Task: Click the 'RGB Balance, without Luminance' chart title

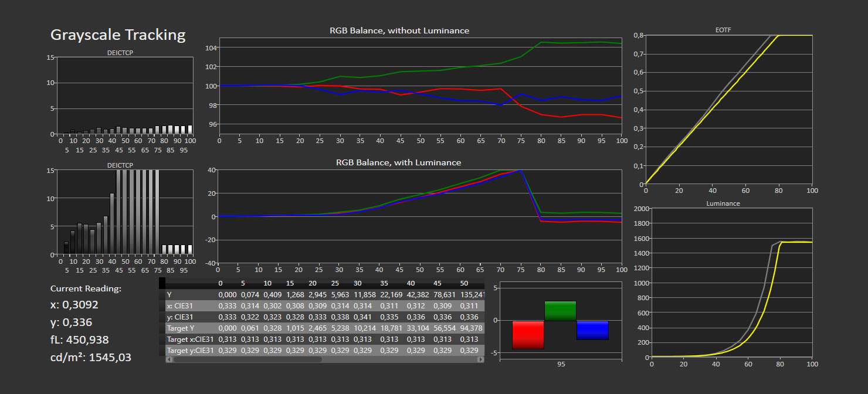Action: (399, 30)
